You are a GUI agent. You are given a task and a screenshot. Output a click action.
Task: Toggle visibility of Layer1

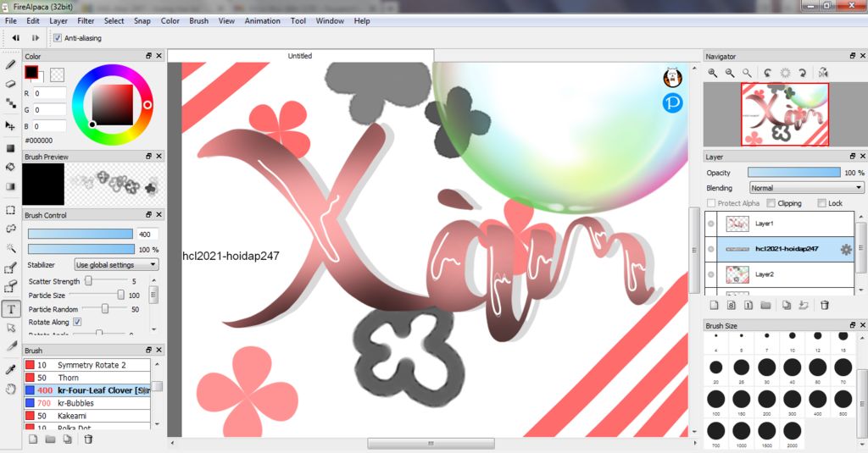711,224
